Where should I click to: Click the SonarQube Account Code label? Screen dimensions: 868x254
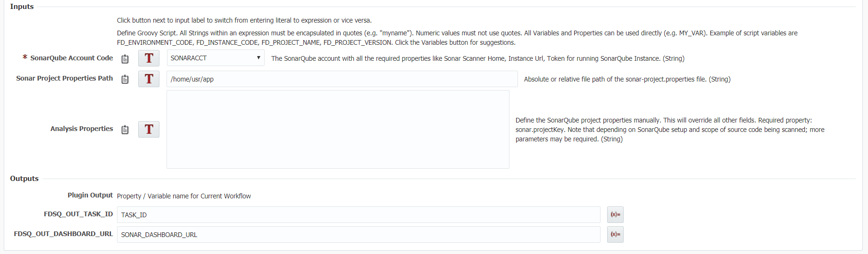tap(72, 58)
